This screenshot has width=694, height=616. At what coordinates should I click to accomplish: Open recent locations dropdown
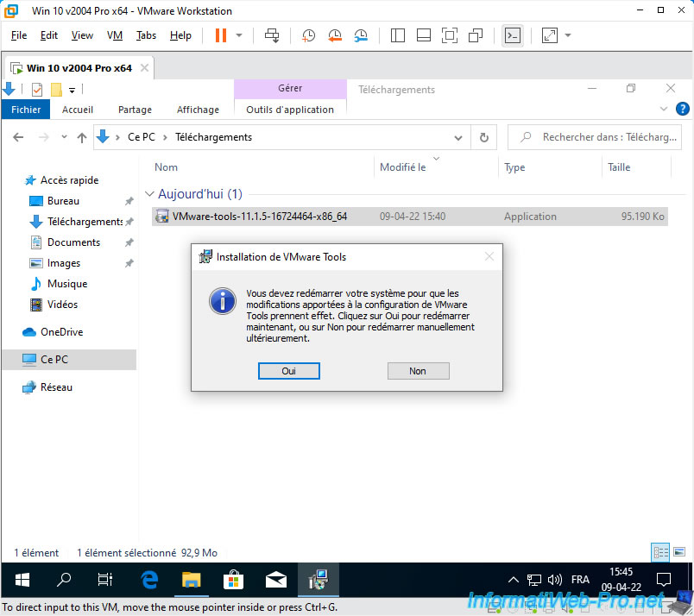tap(64, 137)
